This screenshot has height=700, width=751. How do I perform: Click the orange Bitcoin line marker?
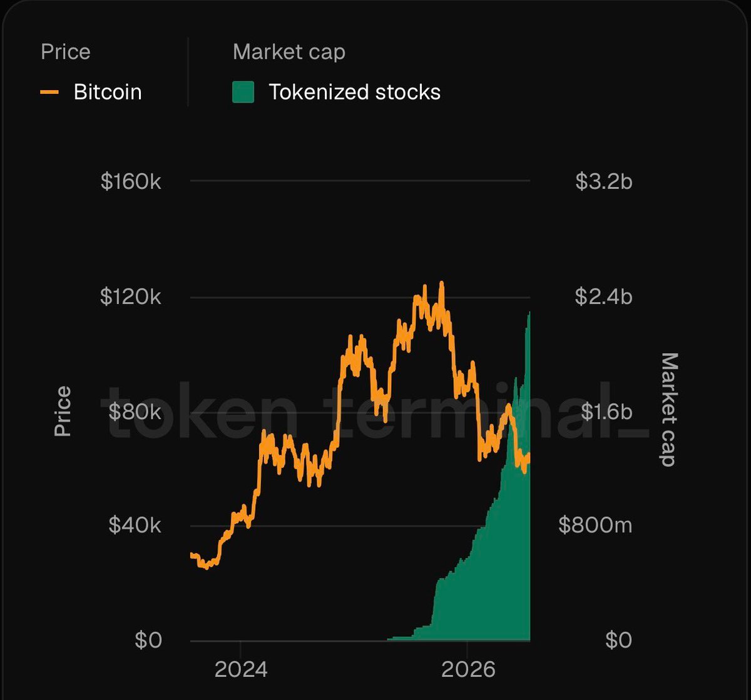point(49,92)
